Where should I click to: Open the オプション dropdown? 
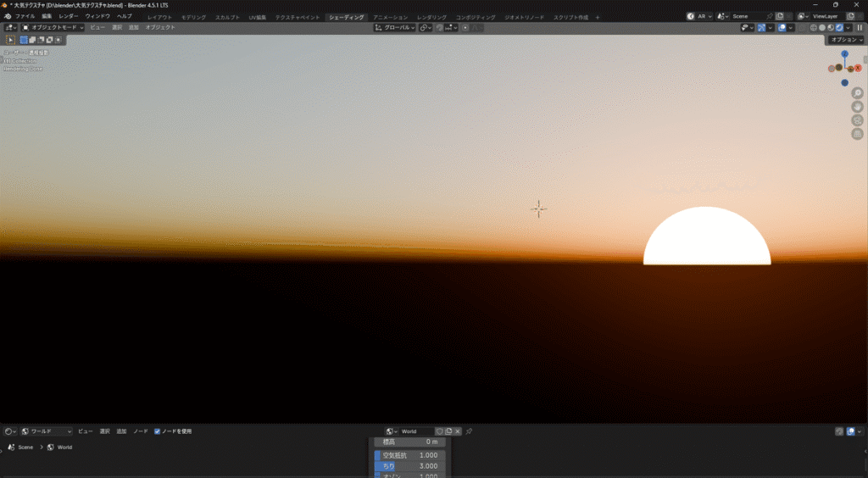[847, 40]
